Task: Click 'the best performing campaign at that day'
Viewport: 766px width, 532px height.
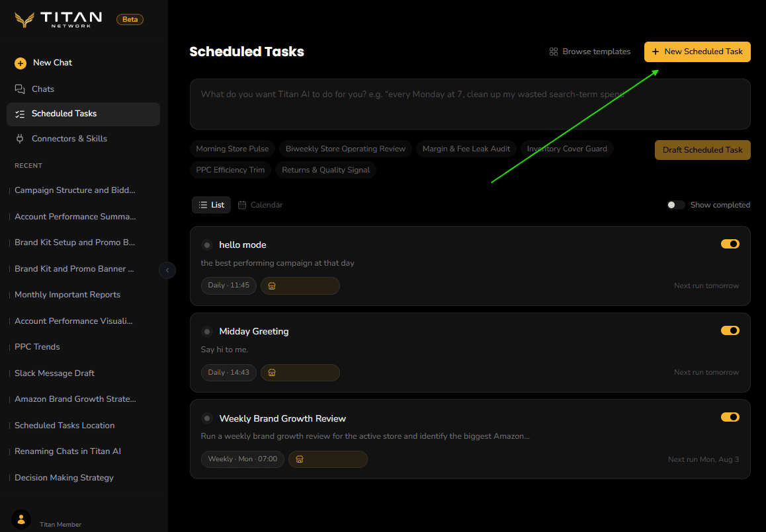Action: point(277,263)
